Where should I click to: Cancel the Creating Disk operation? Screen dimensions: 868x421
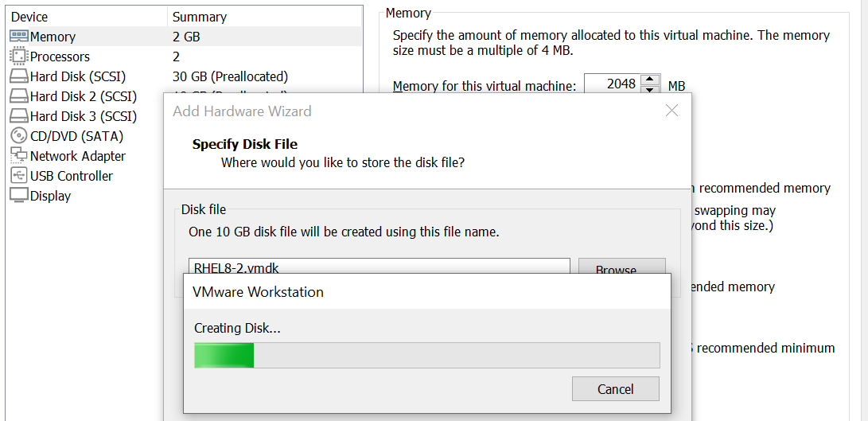click(616, 389)
